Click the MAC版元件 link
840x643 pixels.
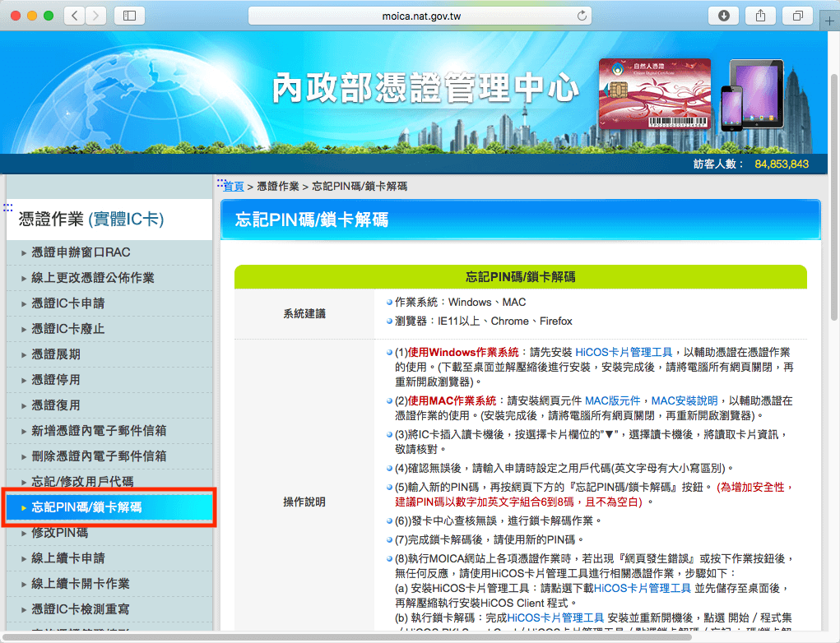(612, 400)
